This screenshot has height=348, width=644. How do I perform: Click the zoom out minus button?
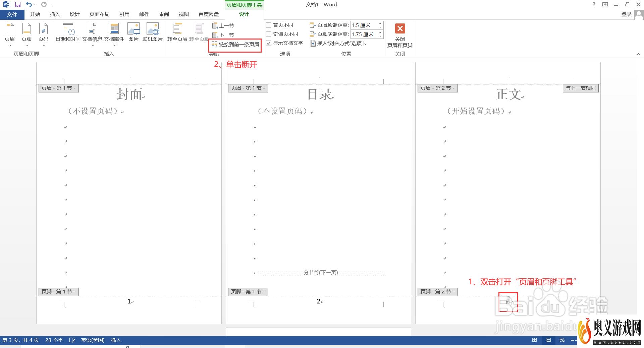pos(572,340)
